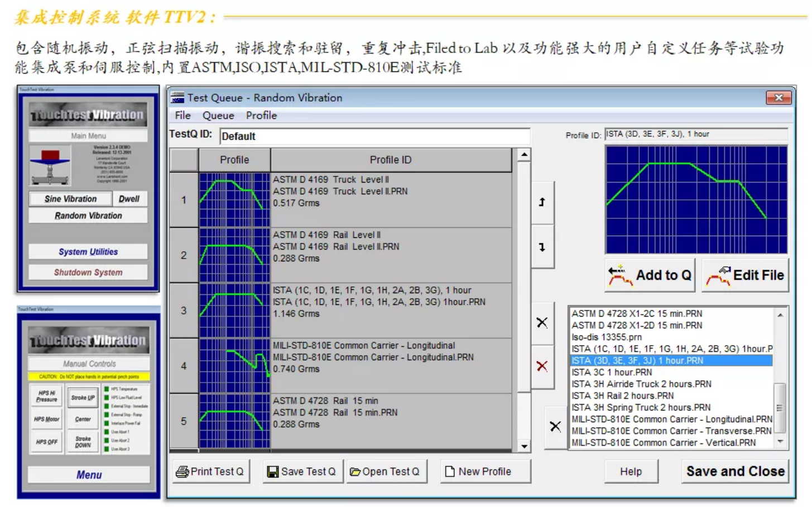Click the file list scroll-up arrow
The height and width of the screenshot is (507, 812).
tap(780, 315)
